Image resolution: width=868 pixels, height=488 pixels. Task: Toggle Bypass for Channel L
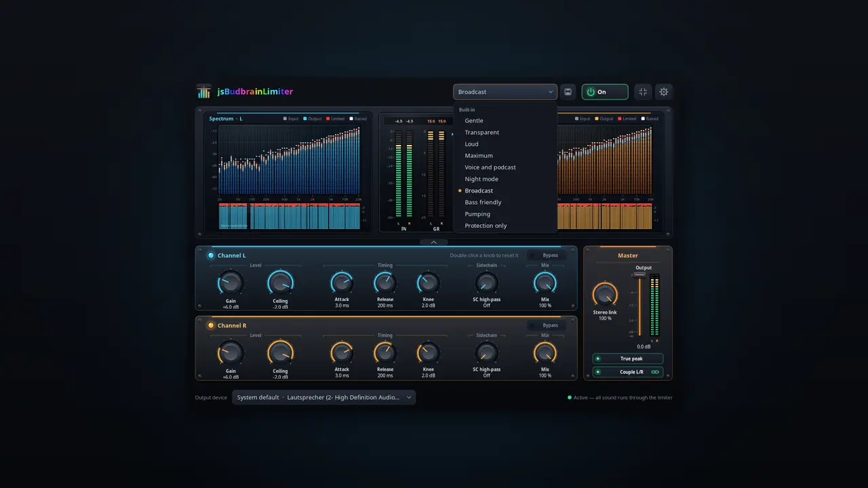(x=547, y=256)
